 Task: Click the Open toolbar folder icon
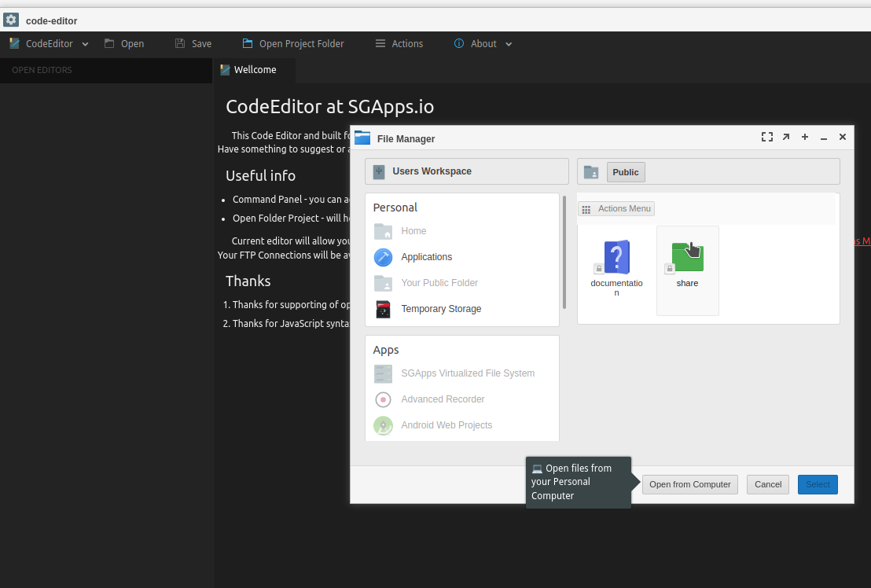pyautogui.click(x=109, y=43)
